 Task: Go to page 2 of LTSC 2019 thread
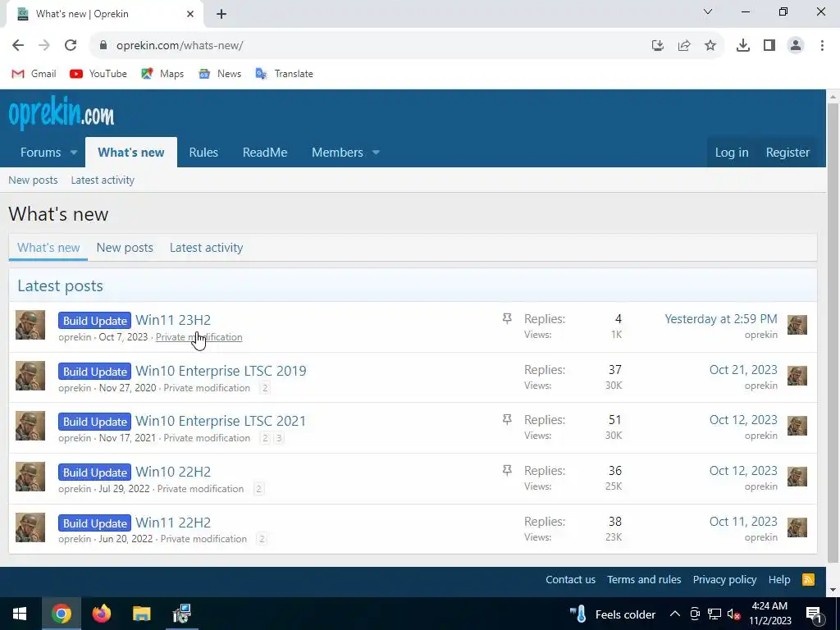coord(265,388)
